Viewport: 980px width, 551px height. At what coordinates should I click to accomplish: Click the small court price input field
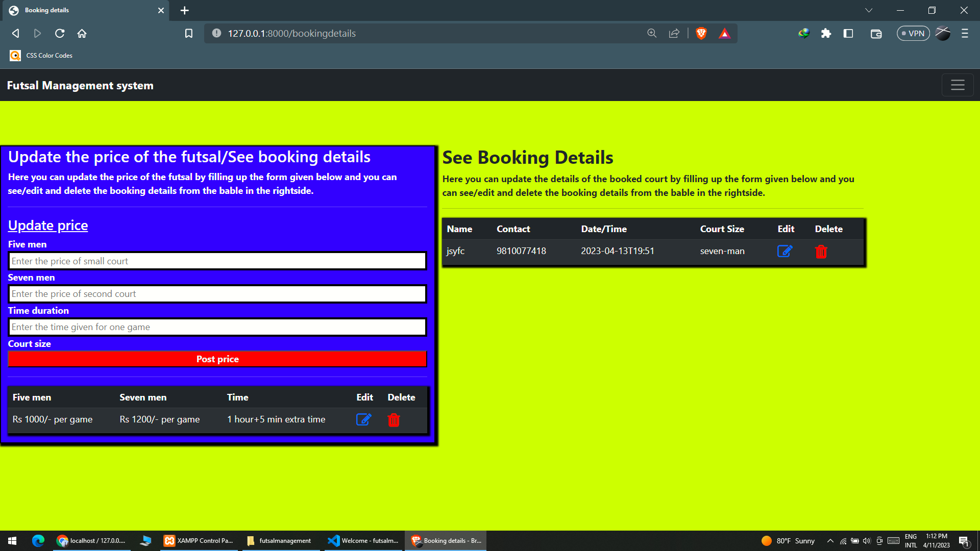[217, 261]
